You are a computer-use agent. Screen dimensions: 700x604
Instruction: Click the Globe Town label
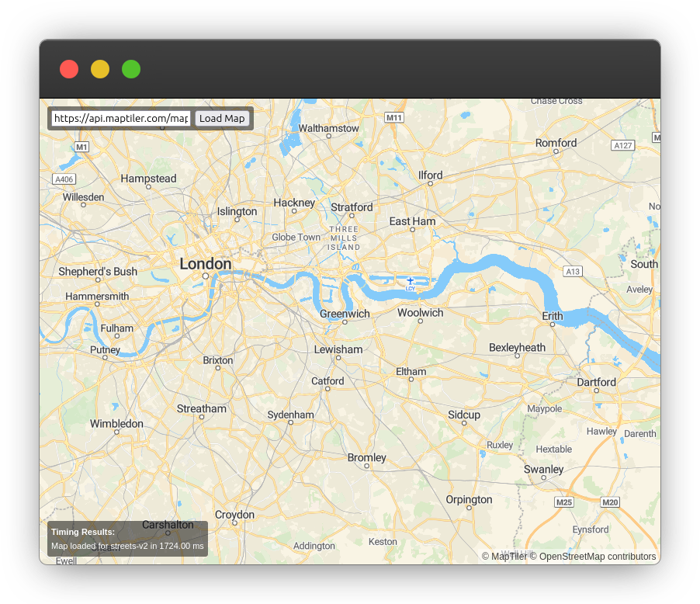click(x=296, y=238)
